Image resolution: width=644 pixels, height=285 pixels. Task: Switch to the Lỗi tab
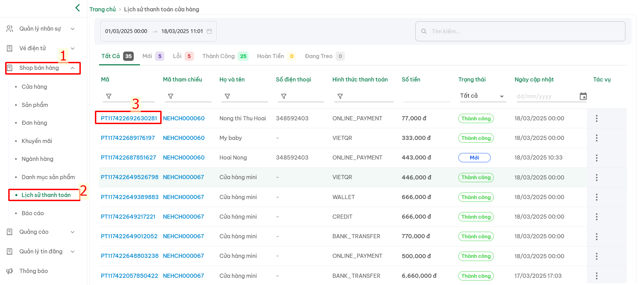[x=183, y=56]
